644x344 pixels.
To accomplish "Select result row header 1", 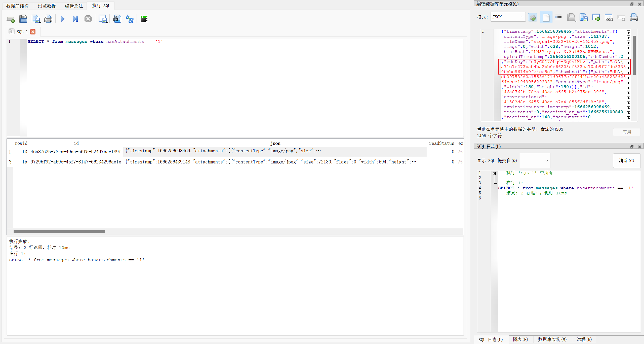I will 10,152.
